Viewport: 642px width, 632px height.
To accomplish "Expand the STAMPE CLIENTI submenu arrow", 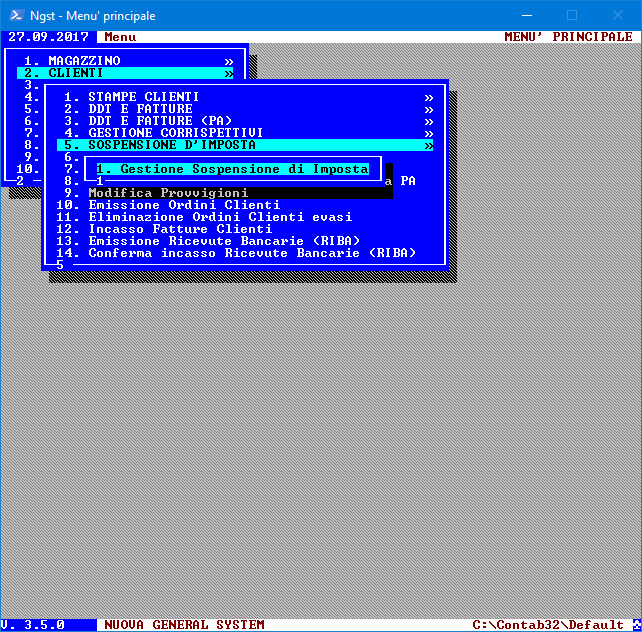I will tap(428, 97).
